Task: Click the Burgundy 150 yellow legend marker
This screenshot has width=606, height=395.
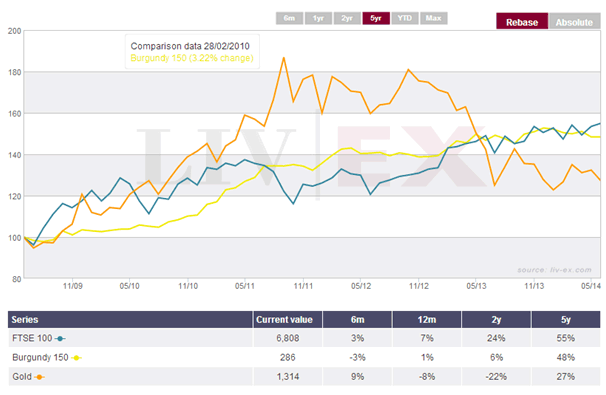Action: tap(77, 358)
